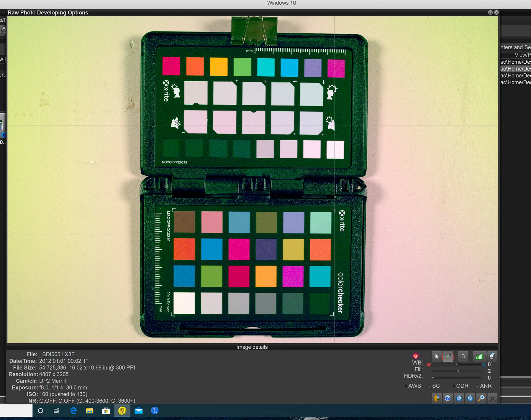Viewport: 531px width, 420px height.
Task: Go to next image with right arrow
Action: (470, 398)
